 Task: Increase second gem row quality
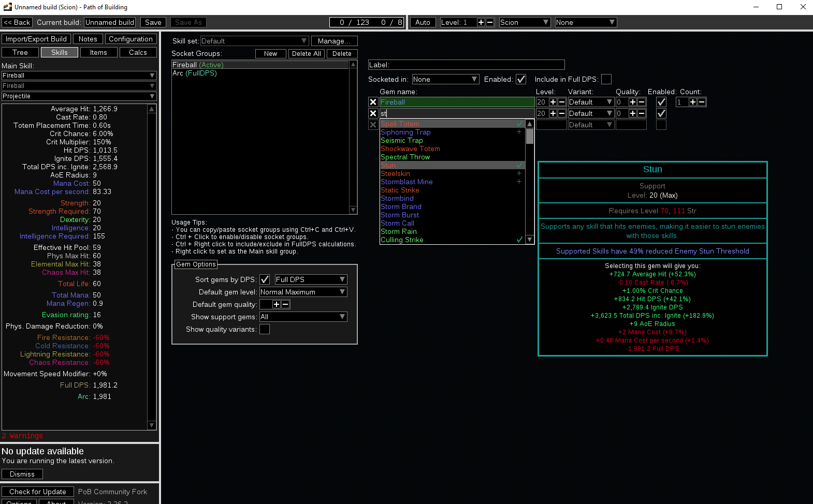633,113
